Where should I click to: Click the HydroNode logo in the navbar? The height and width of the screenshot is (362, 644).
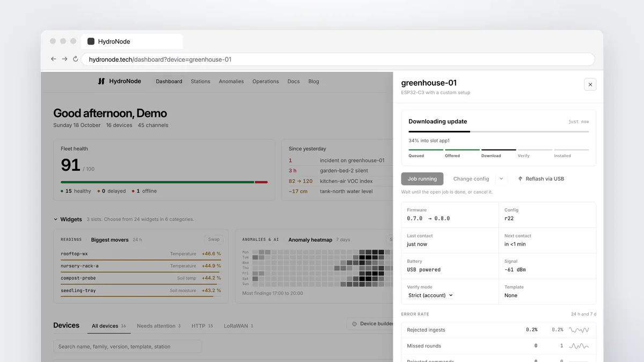[x=120, y=82]
